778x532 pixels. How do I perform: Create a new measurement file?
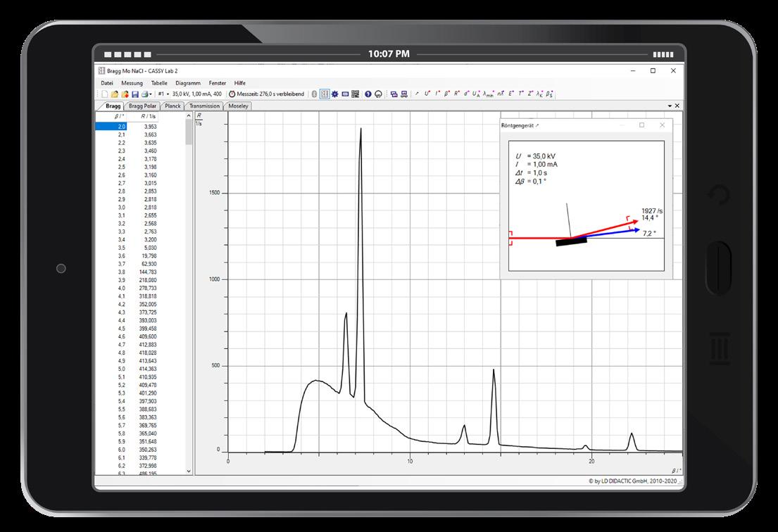coord(105,94)
